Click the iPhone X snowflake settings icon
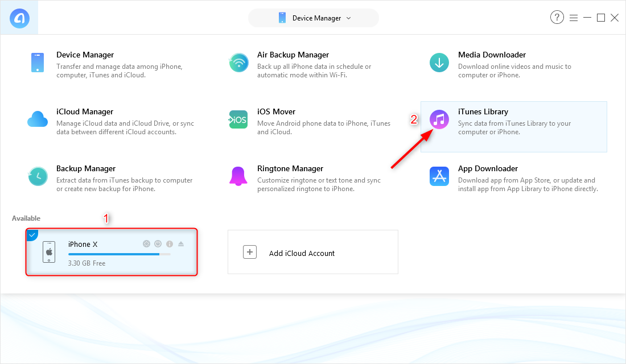This screenshot has width=626, height=364. [x=146, y=244]
